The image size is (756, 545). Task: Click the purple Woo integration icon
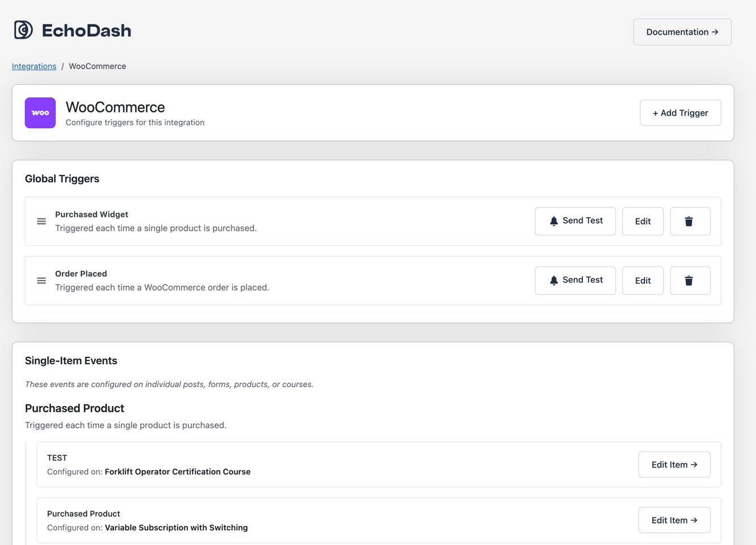pos(40,112)
